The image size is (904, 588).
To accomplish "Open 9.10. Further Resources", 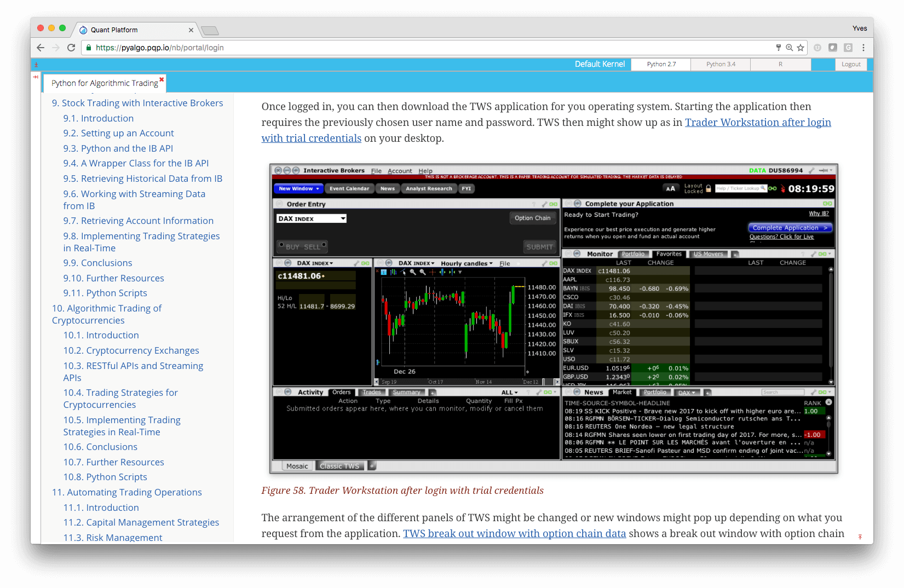I will [x=113, y=278].
